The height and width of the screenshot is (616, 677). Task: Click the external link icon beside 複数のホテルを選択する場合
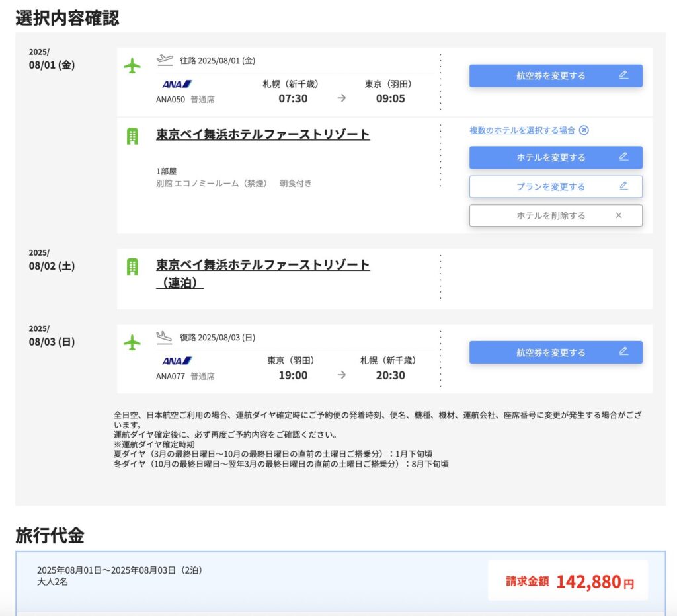pos(584,130)
